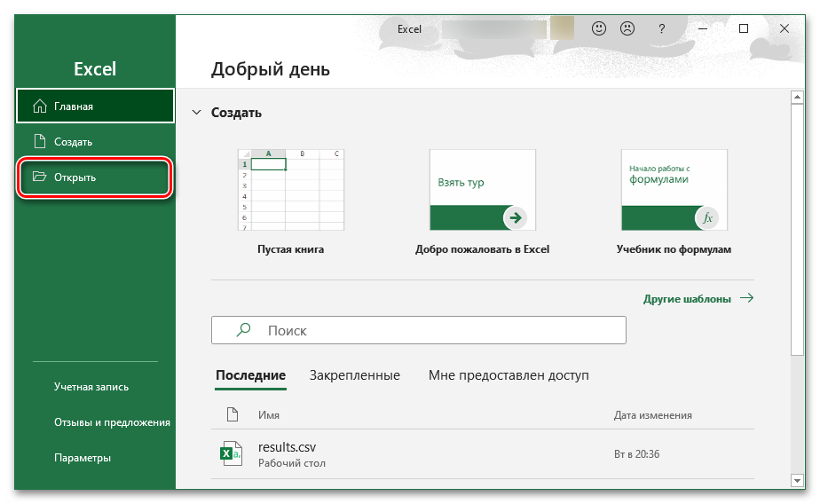This screenshot has width=820, height=504.
Task: Open the Главная page in the sidebar
Action: [95, 106]
